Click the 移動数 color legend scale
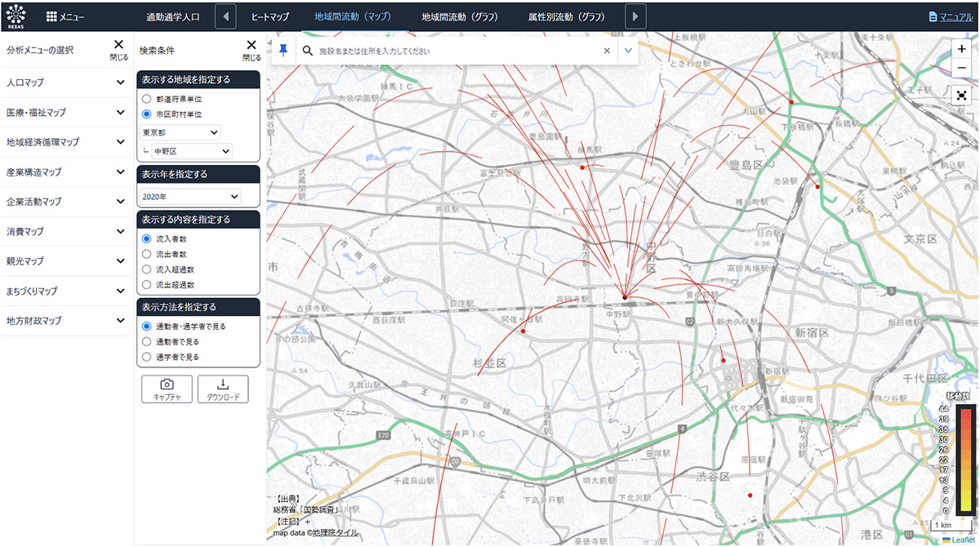This screenshot has height=547, width=980. click(964, 459)
